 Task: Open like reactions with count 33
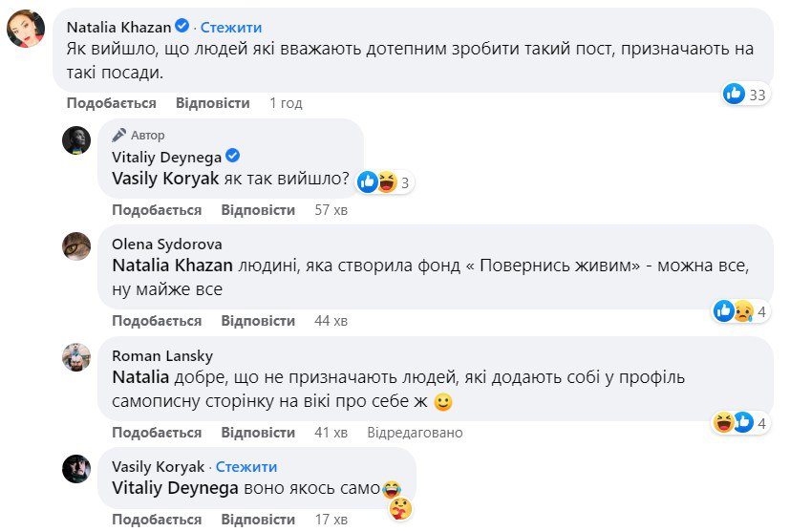(x=745, y=94)
